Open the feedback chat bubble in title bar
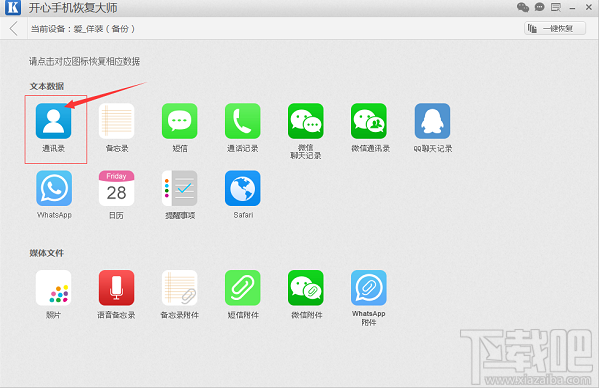This screenshot has width=600, height=390. click(x=540, y=7)
